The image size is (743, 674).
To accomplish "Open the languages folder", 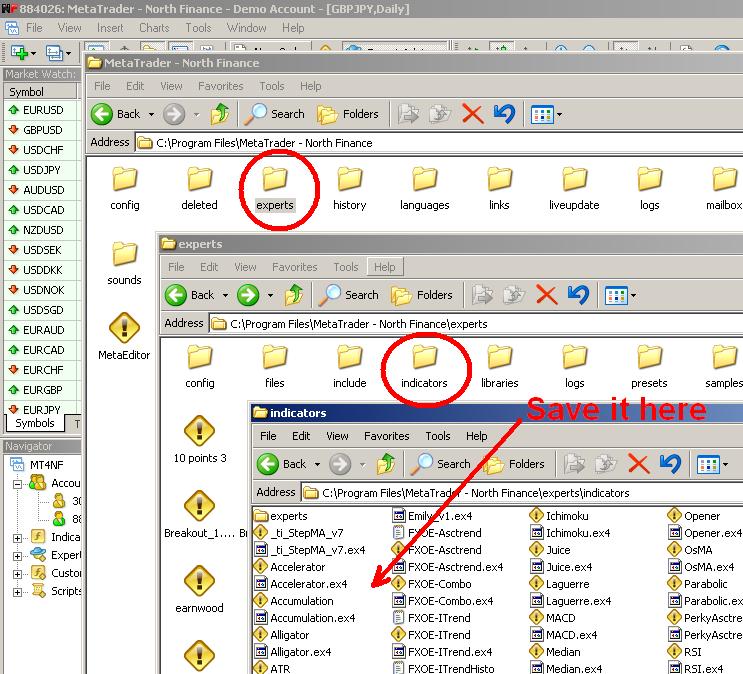I will click(x=425, y=190).
